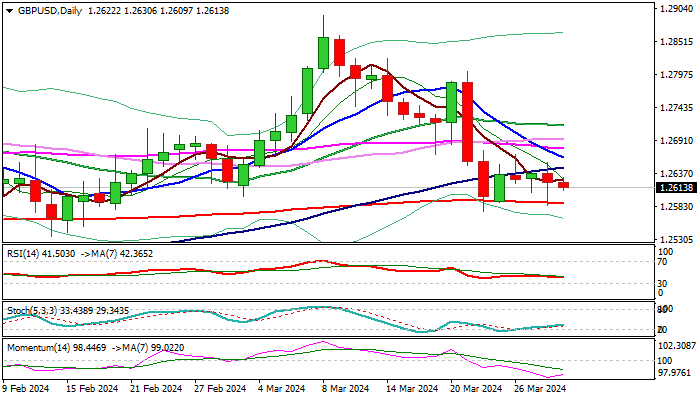700x400 pixels.
Task: Click the Momentum 102.3087 scale value
Action: pyautogui.click(x=677, y=346)
